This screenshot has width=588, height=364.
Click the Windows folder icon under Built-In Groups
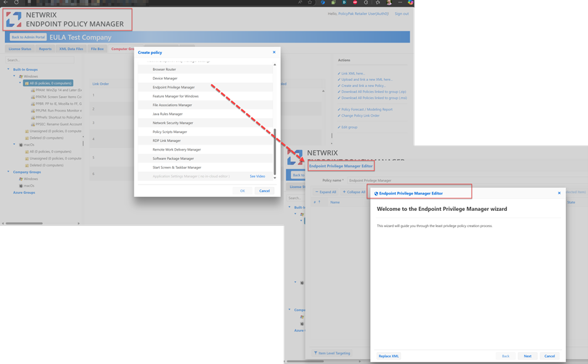[21, 76]
